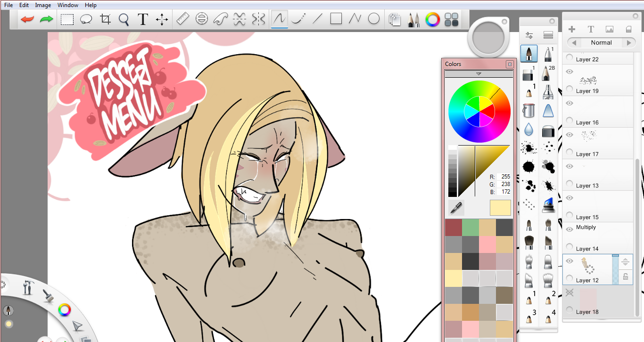Add an image layer

(x=610, y=29)
